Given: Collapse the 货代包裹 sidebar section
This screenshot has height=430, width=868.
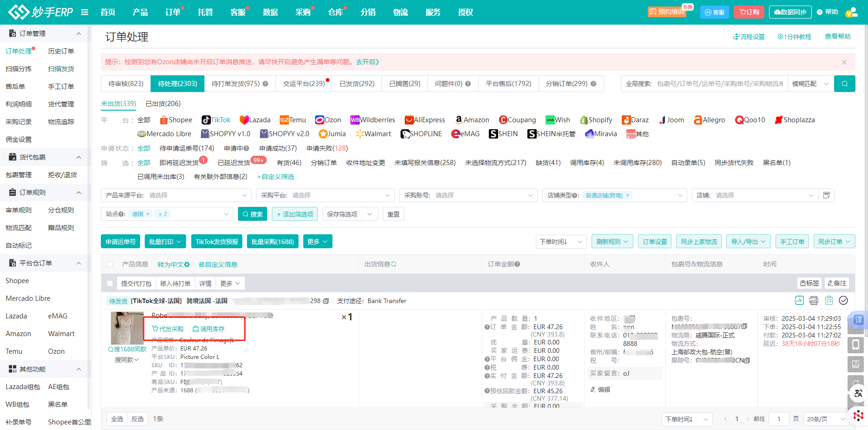Looking at the screenshot, I should [x=79, y=157].
